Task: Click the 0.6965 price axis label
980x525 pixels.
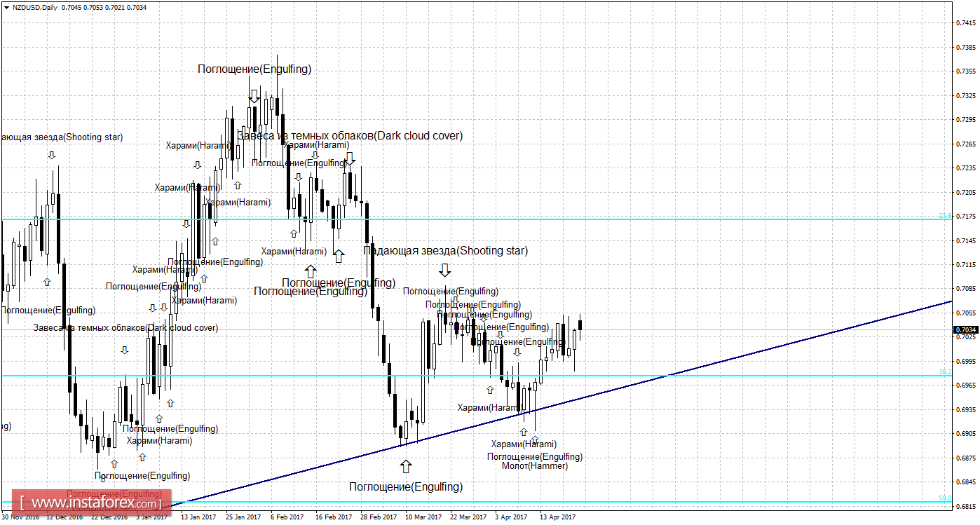Action: coord(966,386)
